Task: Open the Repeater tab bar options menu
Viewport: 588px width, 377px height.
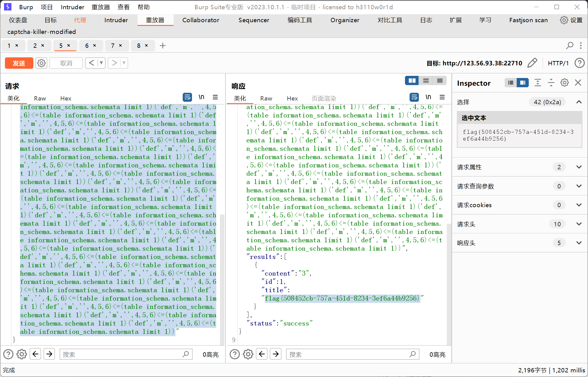Action: [x=581, y=46]
